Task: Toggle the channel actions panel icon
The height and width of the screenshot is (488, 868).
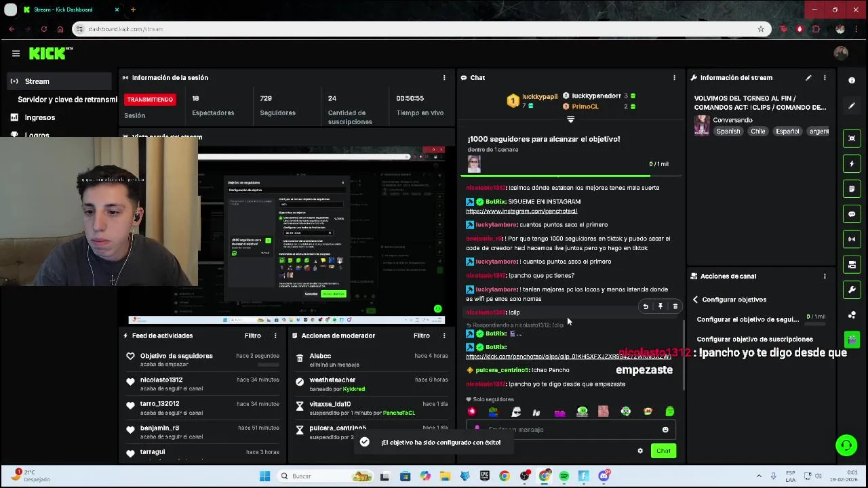Action: [x=852, y=264]
